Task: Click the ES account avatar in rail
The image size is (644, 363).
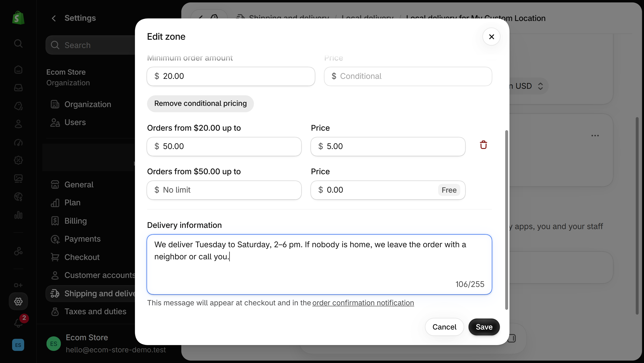Action: point(18,345)
